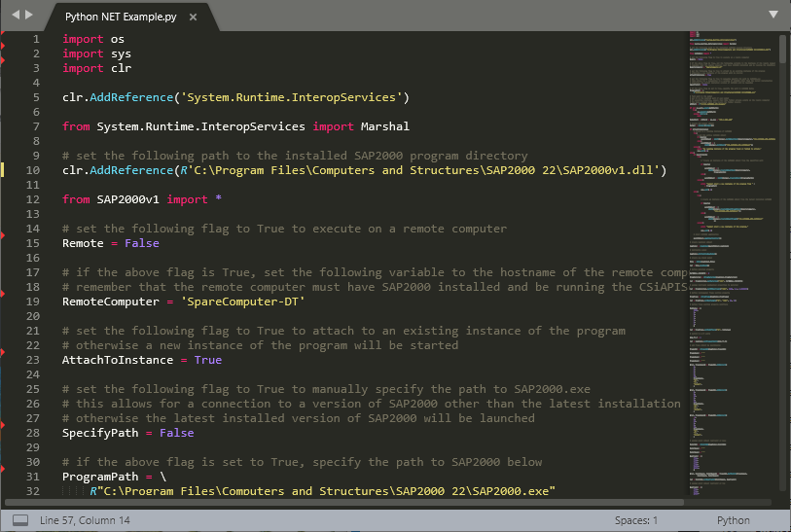Open the tab list dropdown arrow

(773, 15)
